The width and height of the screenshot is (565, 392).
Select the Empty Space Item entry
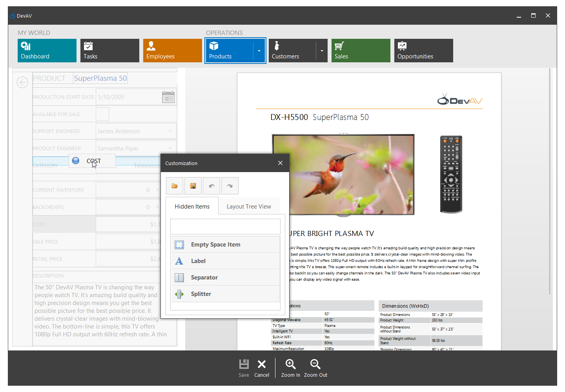tap(225, 245)
